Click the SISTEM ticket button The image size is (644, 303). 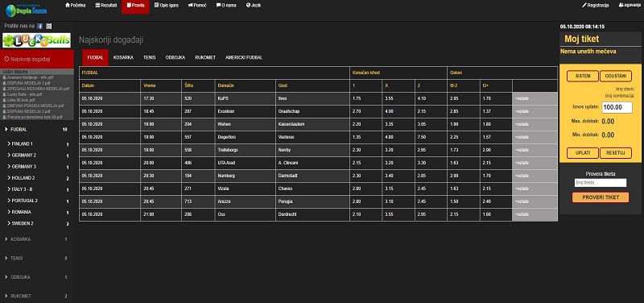point(583,76)
